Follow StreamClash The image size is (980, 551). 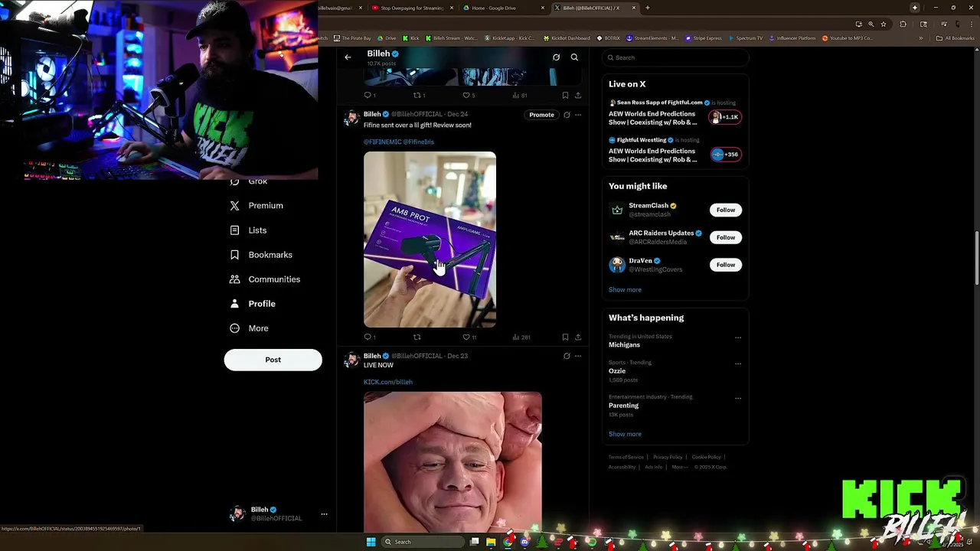tap(726, 210)
